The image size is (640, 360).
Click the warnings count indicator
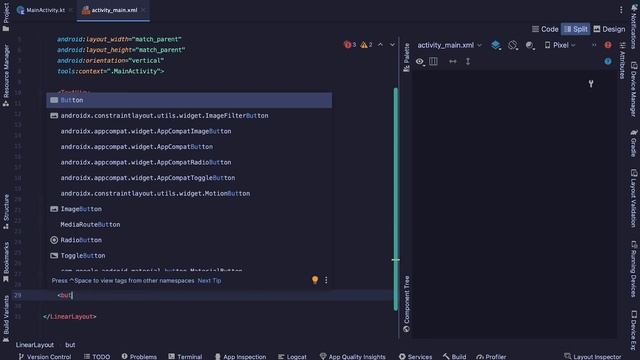(x=366, y=44)
